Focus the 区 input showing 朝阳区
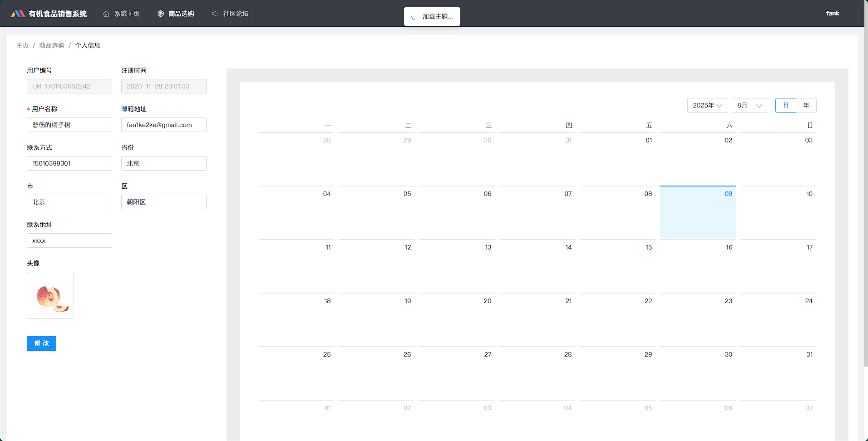The width and height of the screenshot is (868, 441). point(164,202)
